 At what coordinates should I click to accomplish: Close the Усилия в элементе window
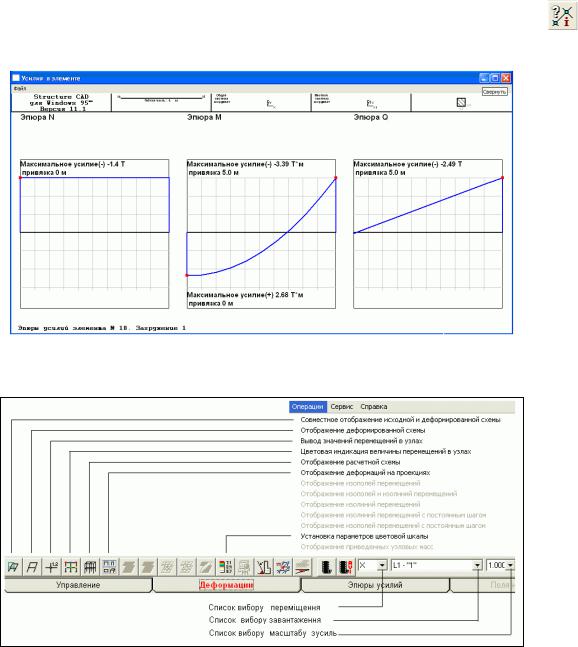click(506, 78)
